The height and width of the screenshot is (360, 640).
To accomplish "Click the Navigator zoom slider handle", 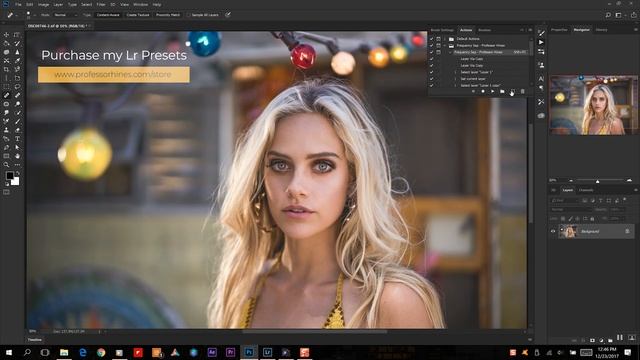I will [x=598, y=180].
